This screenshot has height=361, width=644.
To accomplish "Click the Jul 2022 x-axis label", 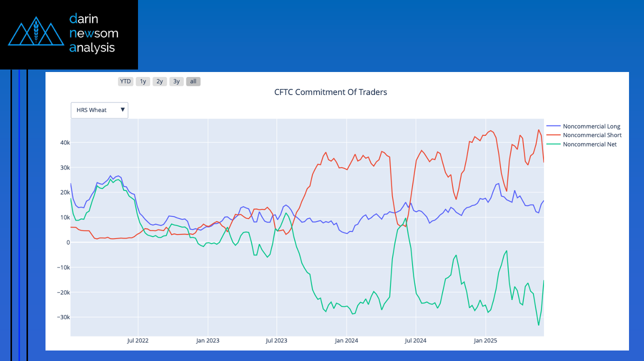I will tap(137, 341).
